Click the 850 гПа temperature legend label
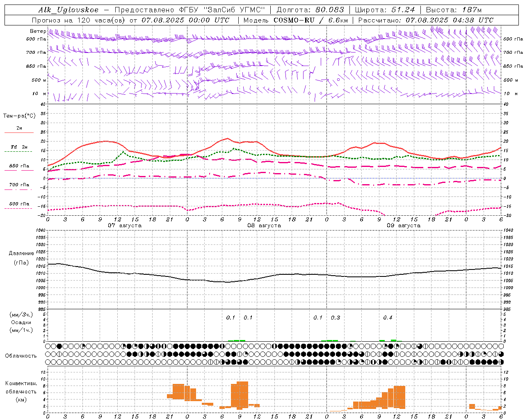The width and height of the screenshot is (525, 420). tap(19, 166)
